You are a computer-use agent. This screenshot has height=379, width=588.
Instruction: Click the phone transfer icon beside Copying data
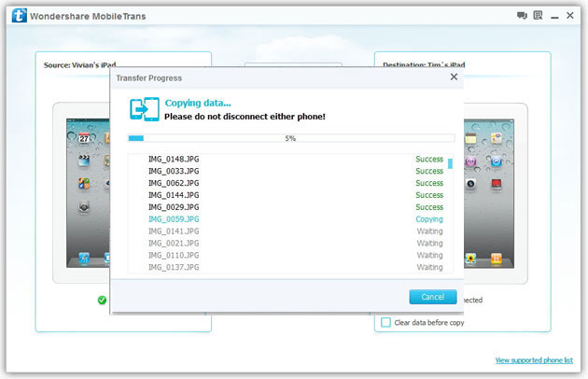pos(145,109)
